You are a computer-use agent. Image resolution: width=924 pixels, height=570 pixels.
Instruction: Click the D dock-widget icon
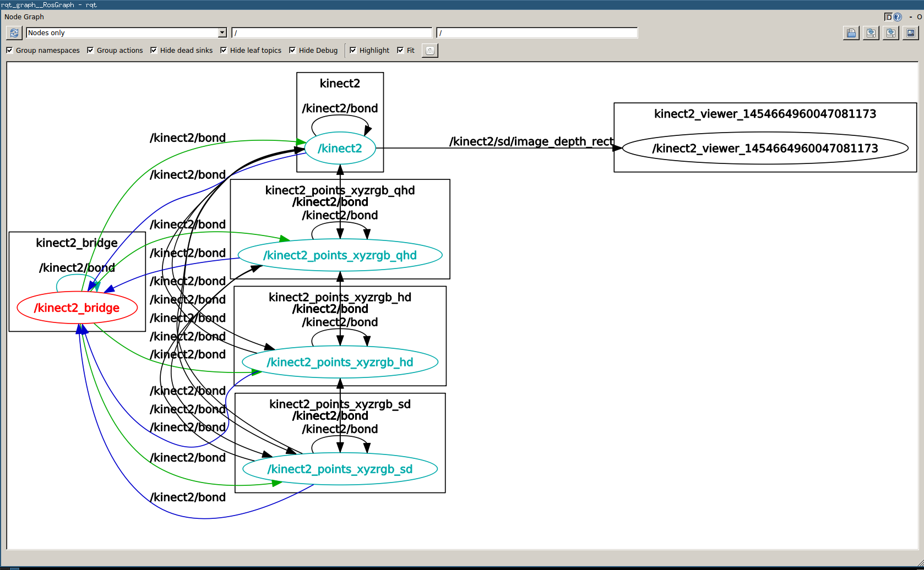888,17
